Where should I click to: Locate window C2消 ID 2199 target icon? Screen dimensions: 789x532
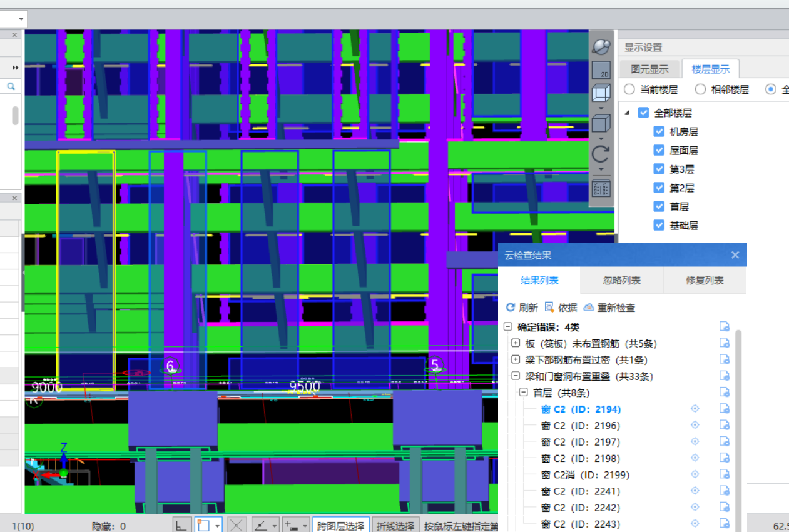[695, 474]
